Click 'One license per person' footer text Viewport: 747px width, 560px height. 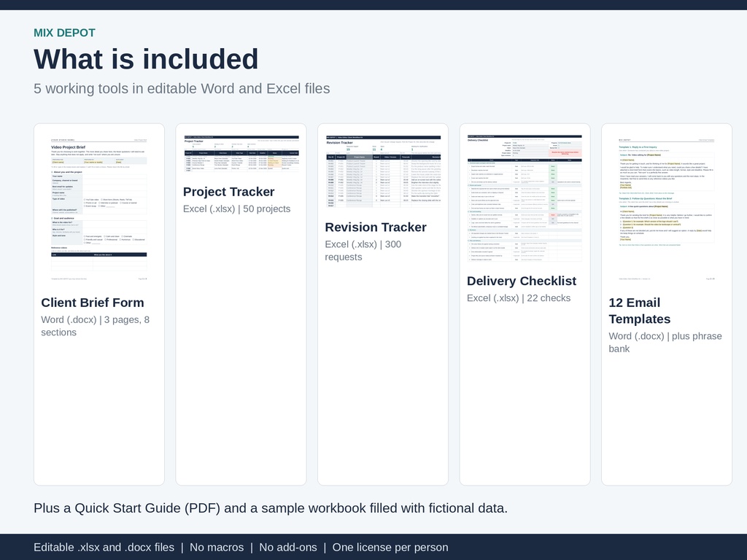390,547
